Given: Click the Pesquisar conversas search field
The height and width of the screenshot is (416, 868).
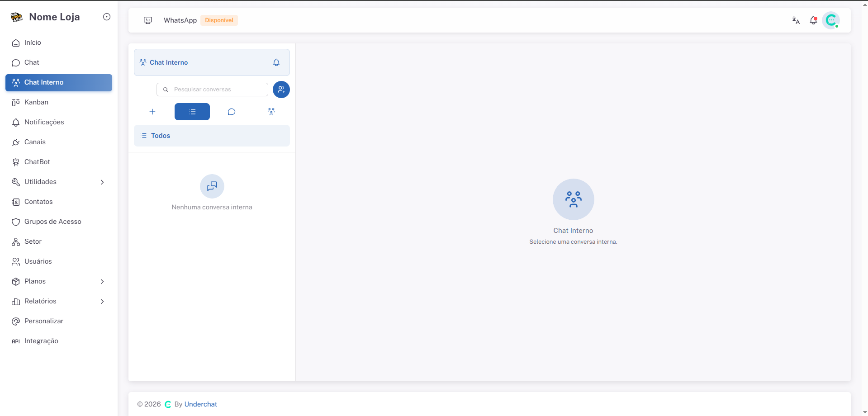Looking at the screenshot, I should (x=212, y=90).
